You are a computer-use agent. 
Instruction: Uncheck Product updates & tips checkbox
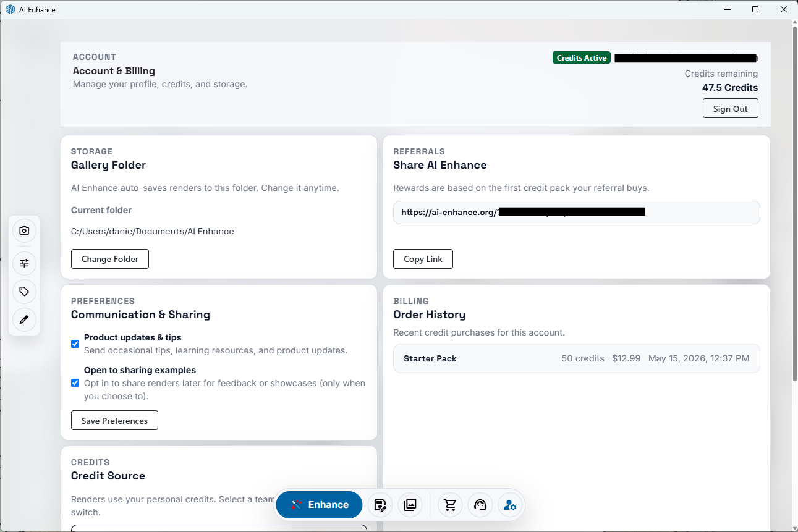(x=75, y=344)
